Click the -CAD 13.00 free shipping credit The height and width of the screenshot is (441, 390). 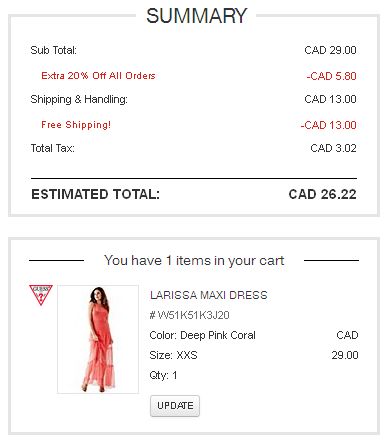point(328,125)
